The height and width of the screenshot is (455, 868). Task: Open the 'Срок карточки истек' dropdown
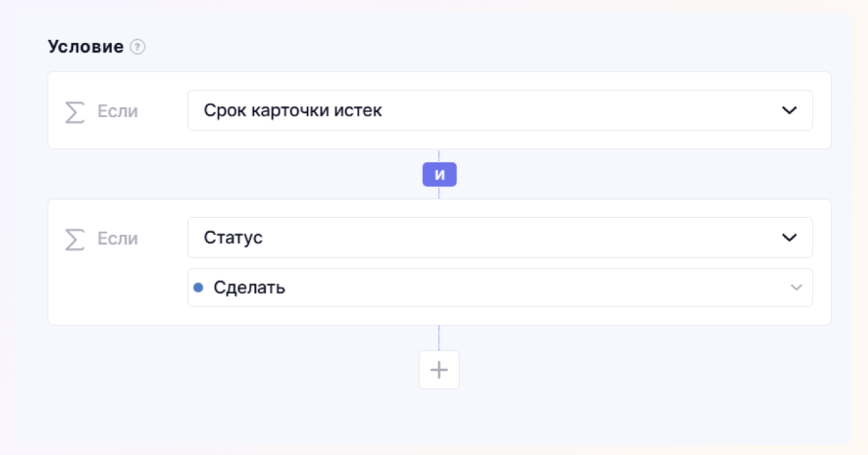pyautogui.click(x=499, y=110)
